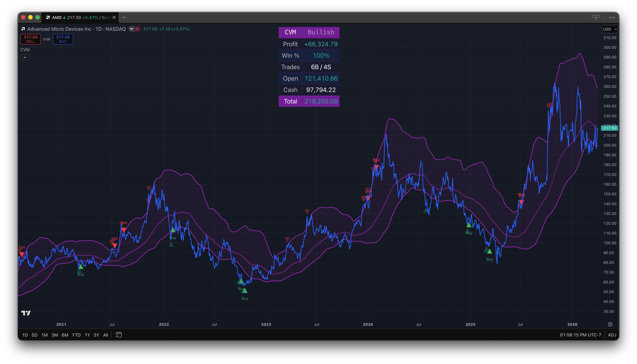Open the three-dots more menu
637x364 pixels.
point(611,18)
